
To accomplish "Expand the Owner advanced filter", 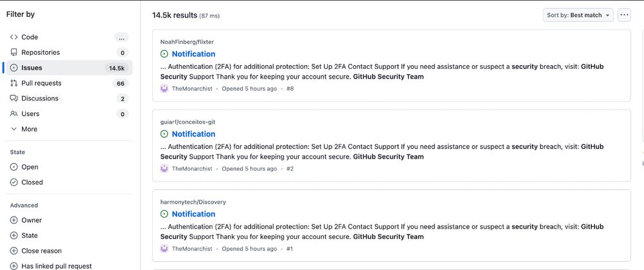I will [32, 220].
